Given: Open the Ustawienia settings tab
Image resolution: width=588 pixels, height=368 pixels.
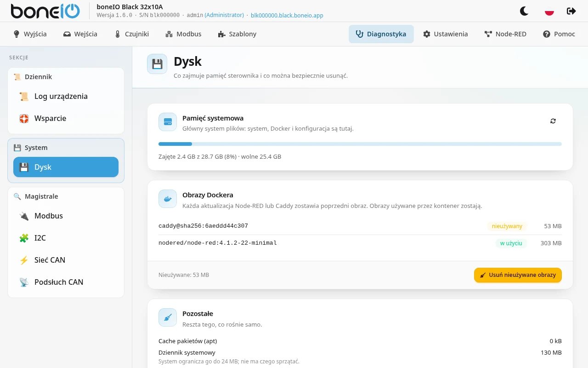Looking at the screenshot, I should point(446,34).
